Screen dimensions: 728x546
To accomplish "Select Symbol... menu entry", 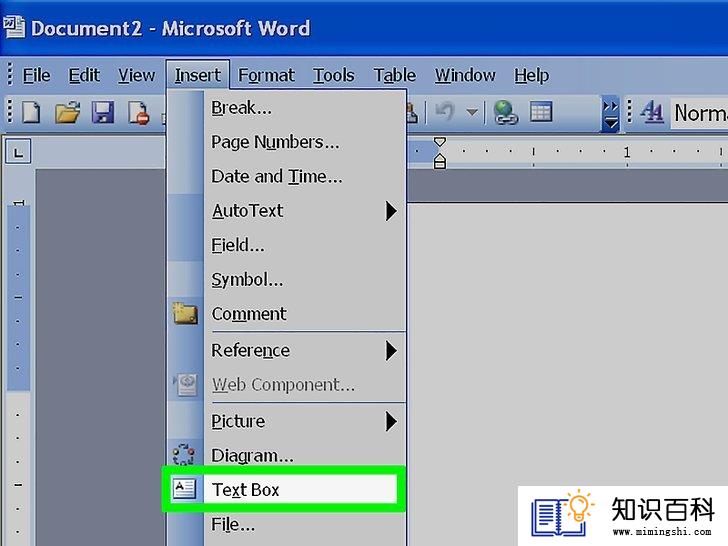I will click(x=286, y=280).
